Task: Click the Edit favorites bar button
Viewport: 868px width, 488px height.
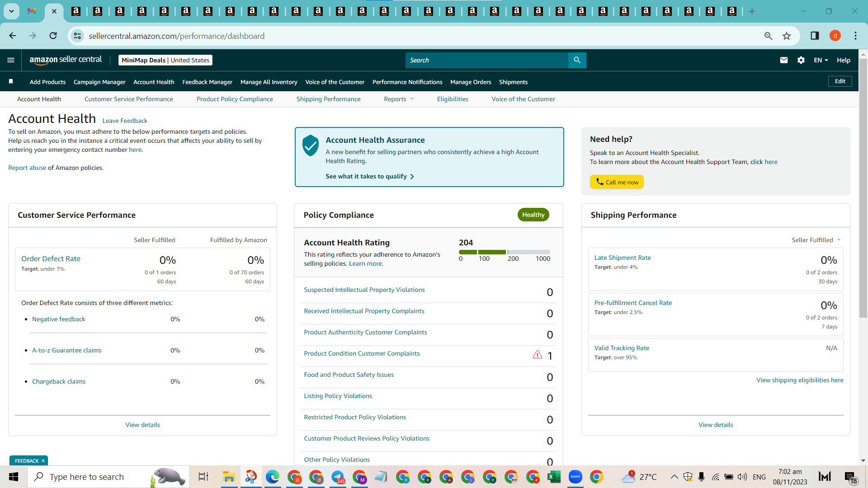Action: (840, 81)
